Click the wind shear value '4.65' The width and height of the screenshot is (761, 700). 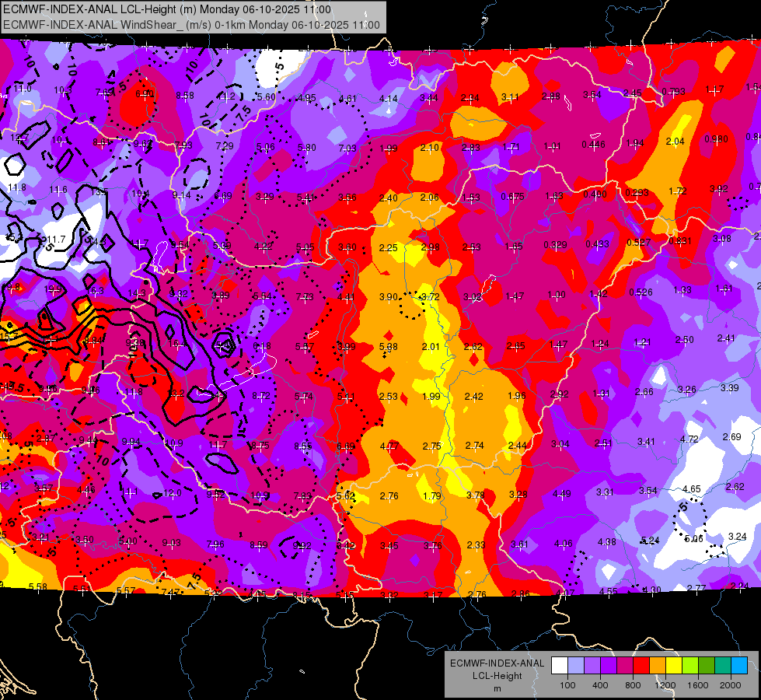click(x=692, y=488)
